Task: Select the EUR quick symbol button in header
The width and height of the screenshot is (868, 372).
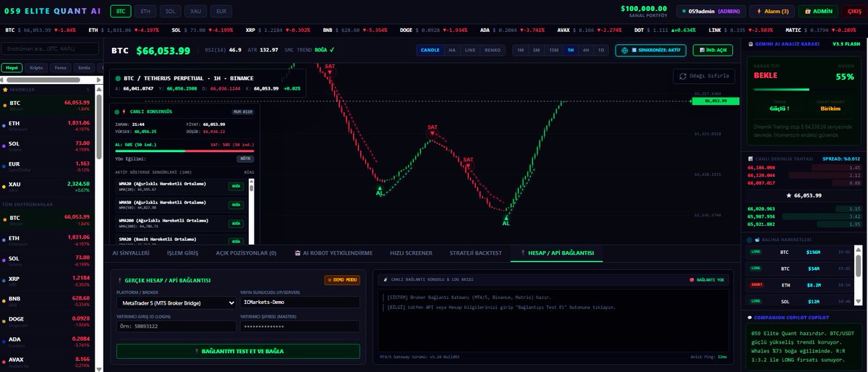Action: pos(221,12)
